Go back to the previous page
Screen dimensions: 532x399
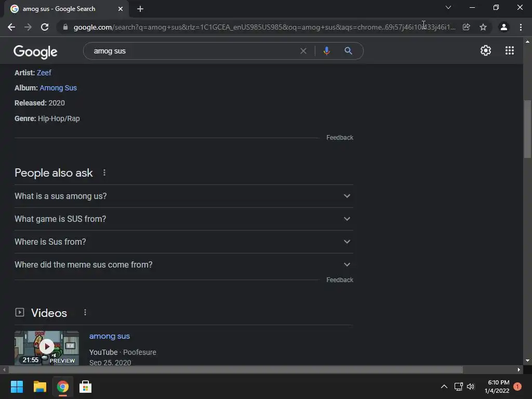point(11,27)
